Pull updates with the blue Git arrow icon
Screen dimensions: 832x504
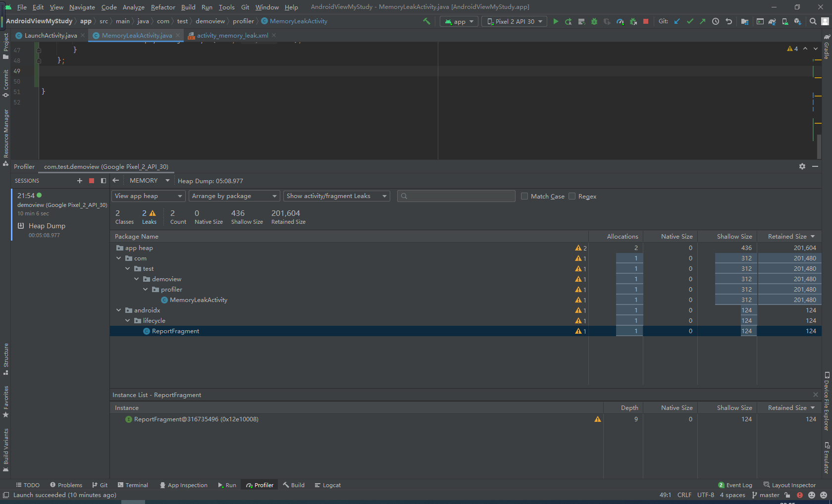(x=677, y=21)
